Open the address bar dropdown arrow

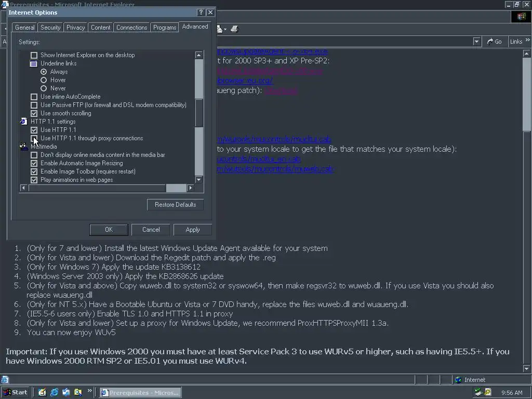point(476,42)
